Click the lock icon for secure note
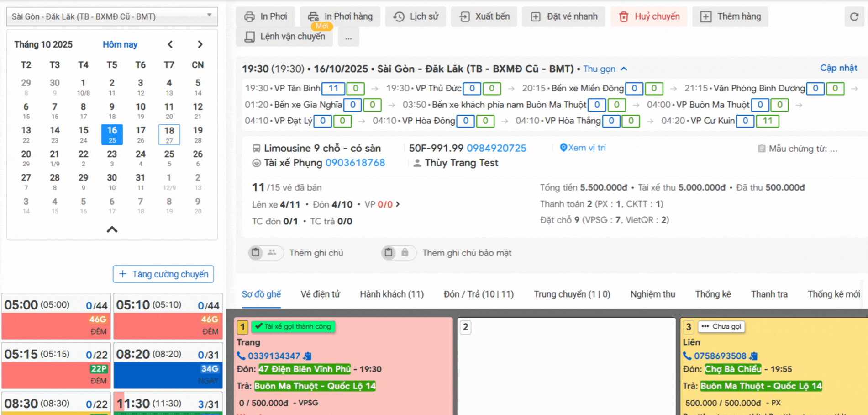Screen dimensions: 868x415 pyautogui.click(x=405, y=253)
